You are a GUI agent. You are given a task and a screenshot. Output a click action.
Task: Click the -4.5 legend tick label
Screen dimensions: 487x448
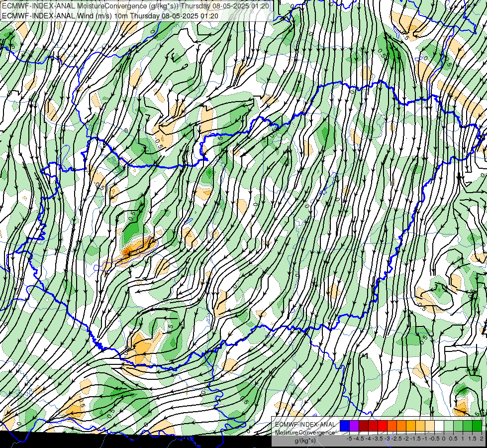pyautogui.click(x=359, y=439)
